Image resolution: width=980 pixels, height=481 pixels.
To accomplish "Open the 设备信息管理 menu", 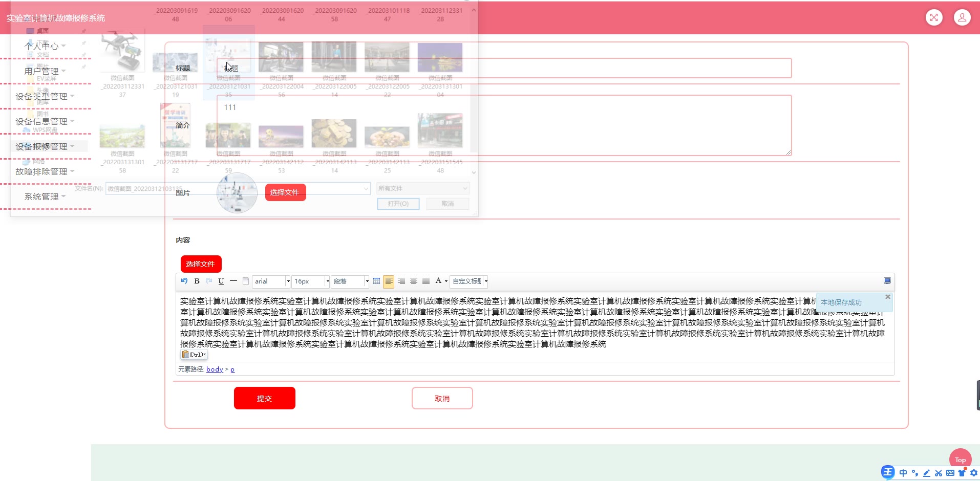I will [45, 121].
